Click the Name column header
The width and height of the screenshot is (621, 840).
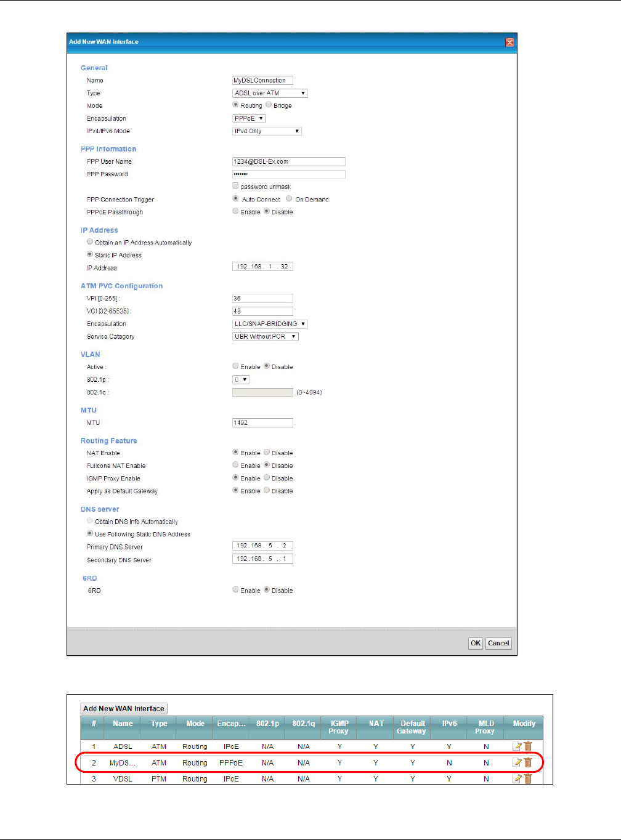[x=123, y=727]
